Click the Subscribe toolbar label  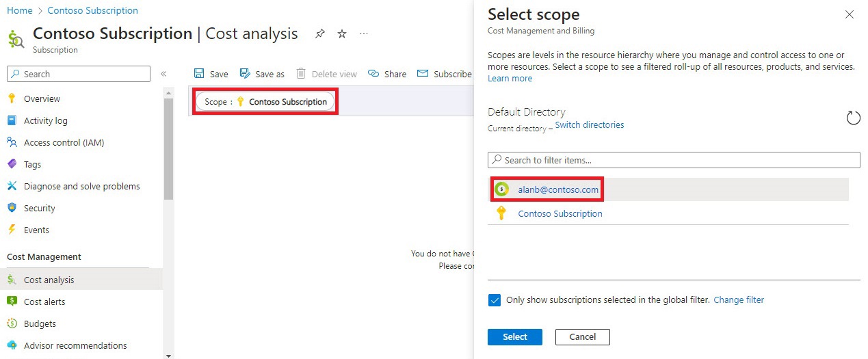click(x=453, y=74)
